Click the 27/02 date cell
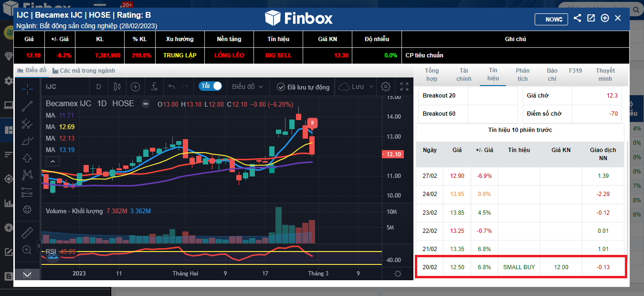Viewport: 644px width, 296px height. point(430,176)
